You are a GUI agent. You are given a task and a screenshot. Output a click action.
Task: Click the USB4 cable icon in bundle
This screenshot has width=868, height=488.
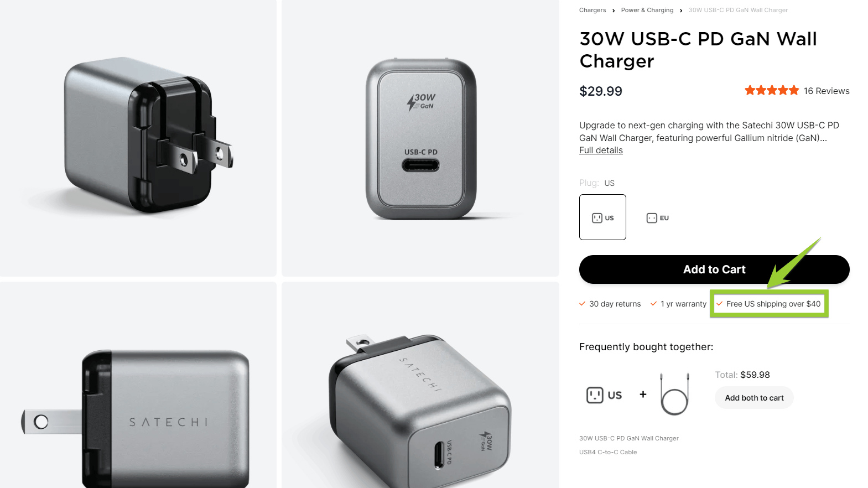pyautogui.click(x=674, y=394)
